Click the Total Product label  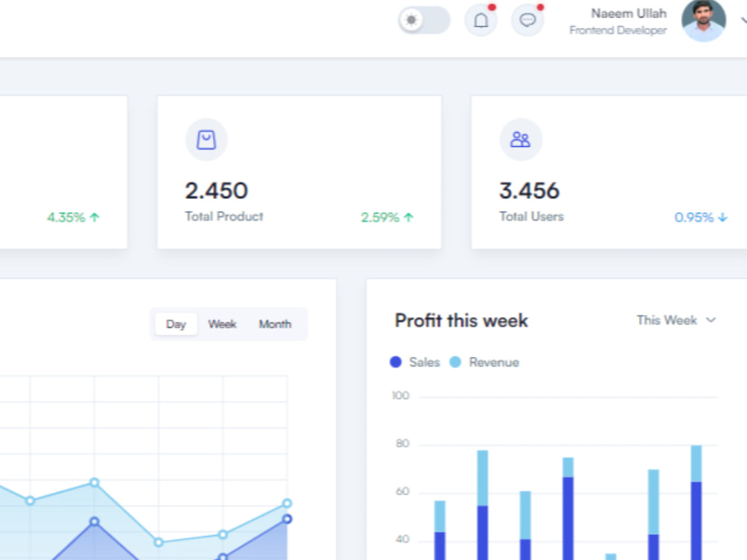click(x=224, y=217)
